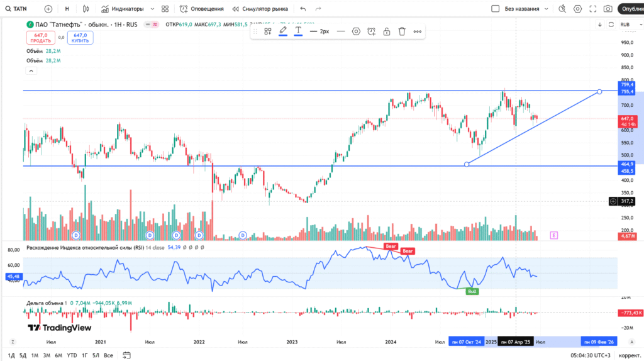Select the 5Д time range
This screenshot has height=361, width=644.
23,355
